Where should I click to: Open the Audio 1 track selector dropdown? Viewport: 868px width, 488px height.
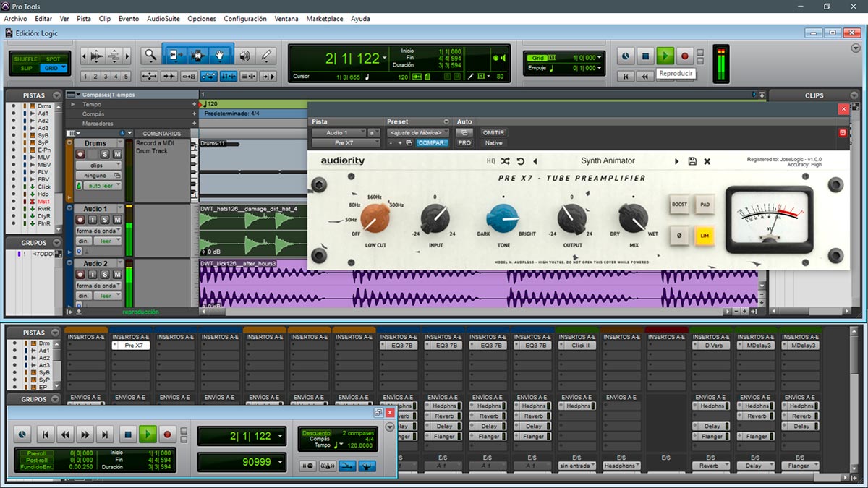[339, 133]
